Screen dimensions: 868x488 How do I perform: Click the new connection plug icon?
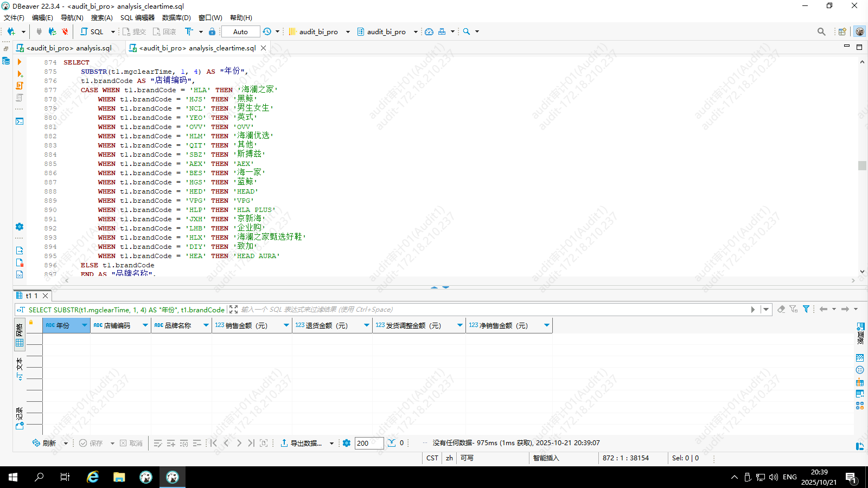pos(11,31)
